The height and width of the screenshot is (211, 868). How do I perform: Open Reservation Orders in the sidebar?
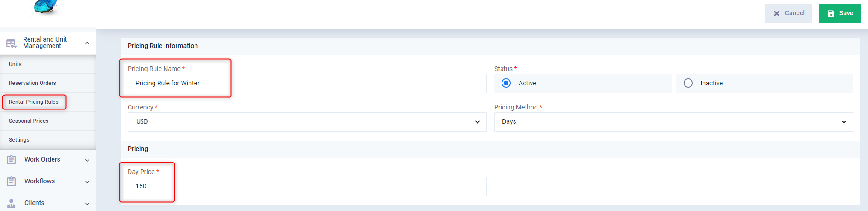tap(48, 83)
